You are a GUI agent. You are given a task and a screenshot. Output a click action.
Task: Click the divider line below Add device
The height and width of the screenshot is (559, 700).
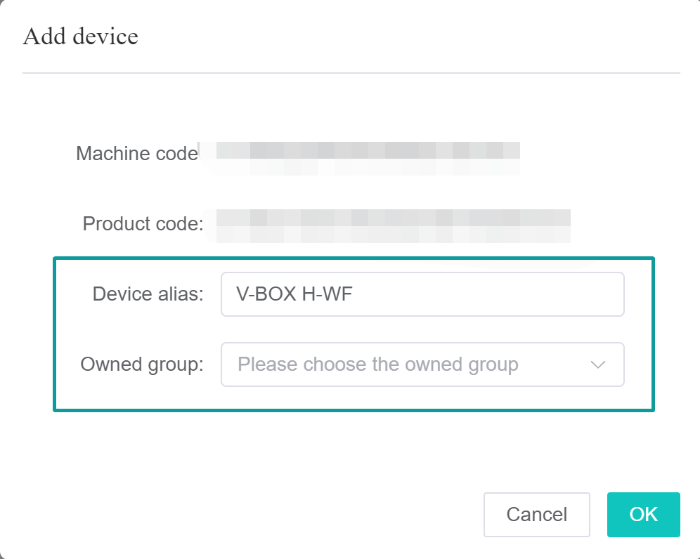tap(350, 73)
